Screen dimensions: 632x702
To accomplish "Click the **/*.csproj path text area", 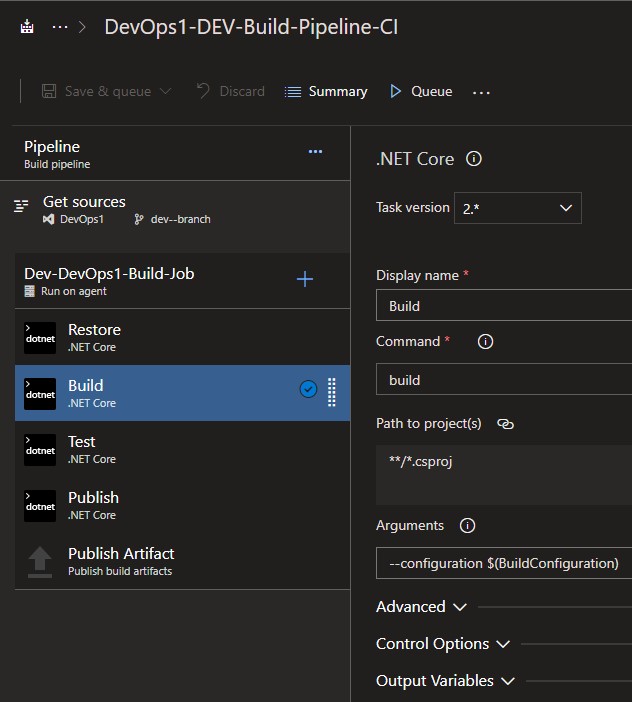I will pyautogui.click(x=504, y=475).
